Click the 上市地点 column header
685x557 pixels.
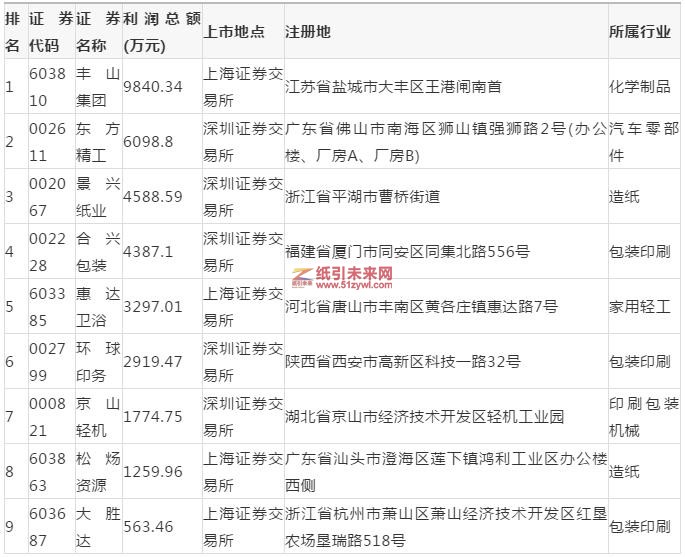point(234,31)
